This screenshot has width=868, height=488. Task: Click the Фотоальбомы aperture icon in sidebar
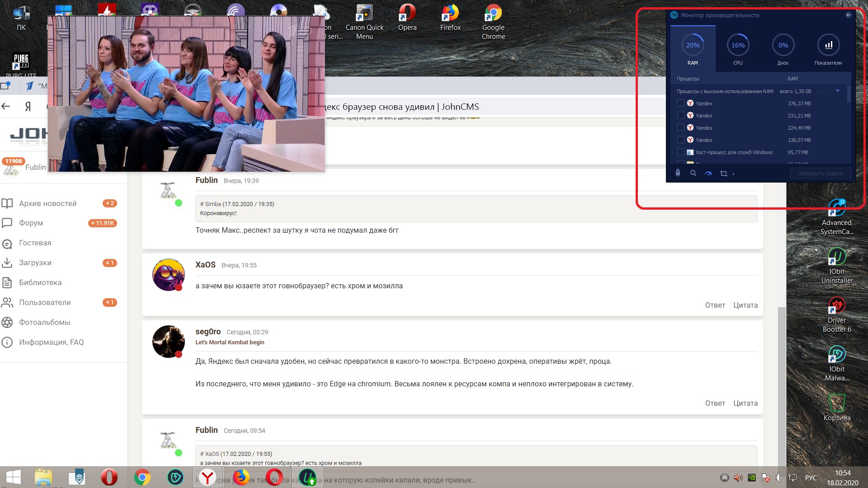tap(7, 322)
